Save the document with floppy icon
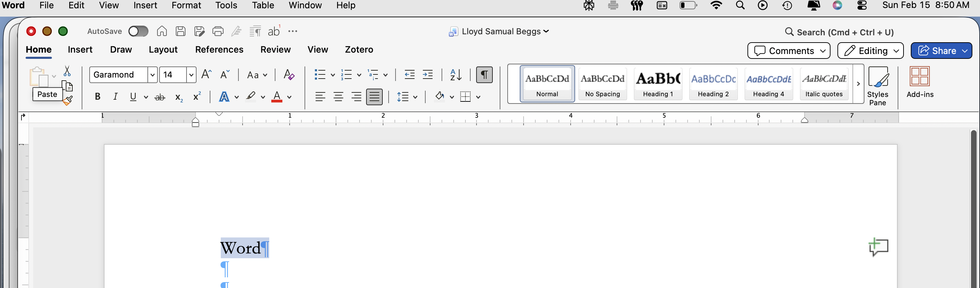 tap(180, 31)
